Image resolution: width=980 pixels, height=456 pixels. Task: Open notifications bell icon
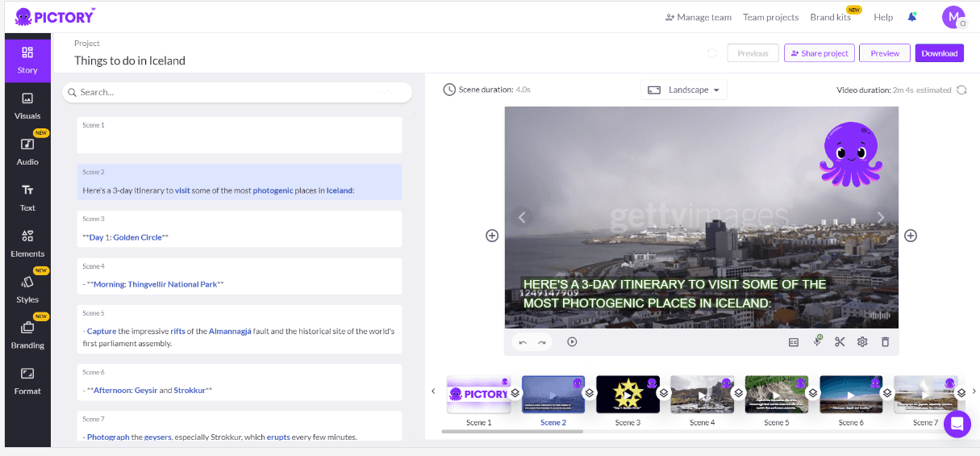coord(912,17)
